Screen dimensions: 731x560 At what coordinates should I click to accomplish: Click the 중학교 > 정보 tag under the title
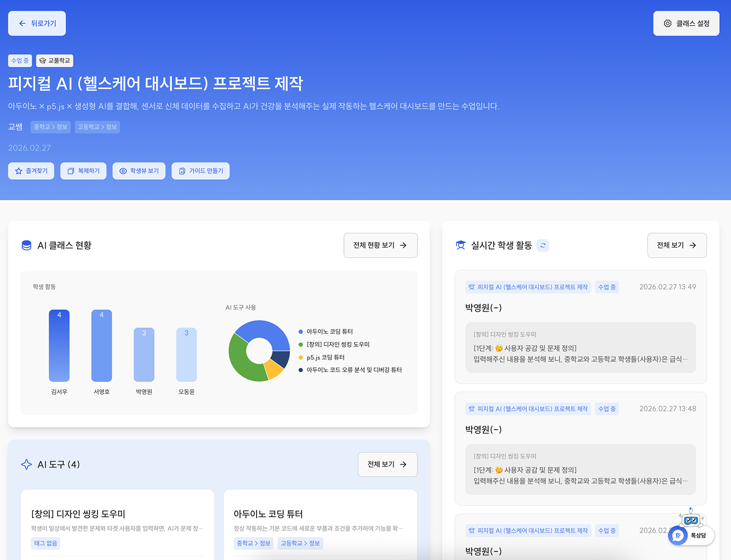(x=51, y=127)
